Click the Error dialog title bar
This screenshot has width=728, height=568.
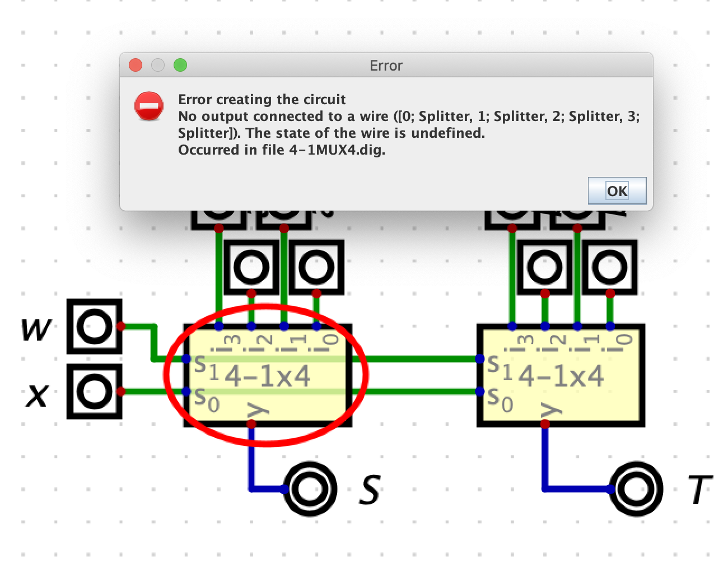click(x=386, y=66)
